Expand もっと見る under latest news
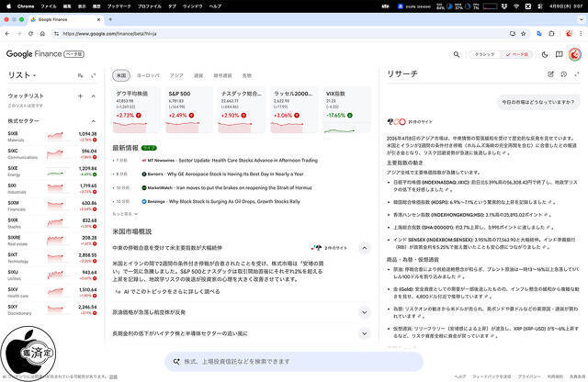The height and width of the screenshot is (382, 588). [127, 212]
